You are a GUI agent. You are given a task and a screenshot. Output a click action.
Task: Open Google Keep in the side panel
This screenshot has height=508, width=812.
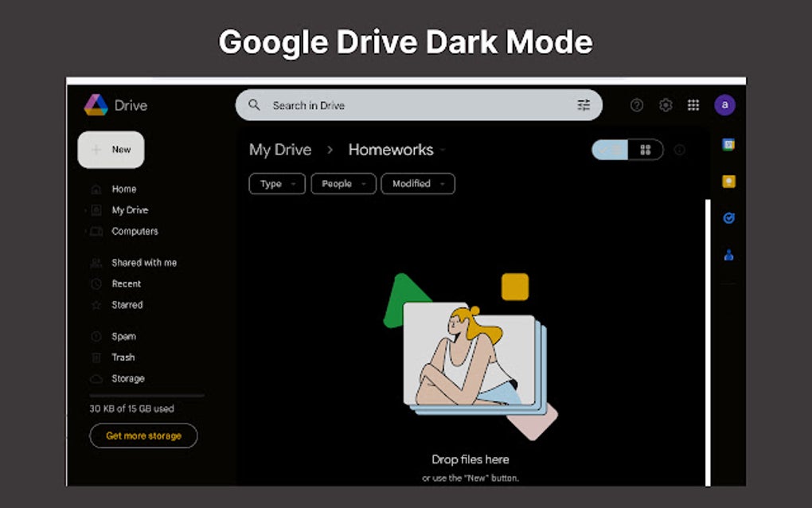(x=728, y=181)
